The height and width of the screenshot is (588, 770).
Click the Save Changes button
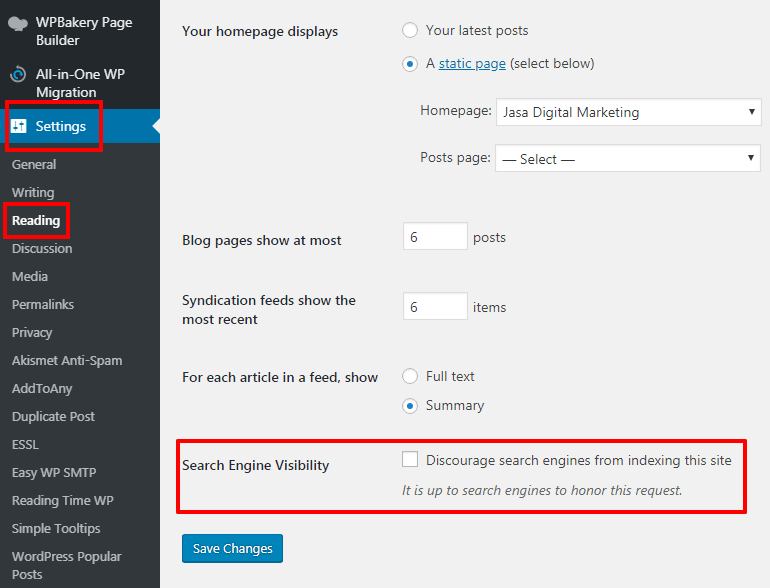coord(233,549)
